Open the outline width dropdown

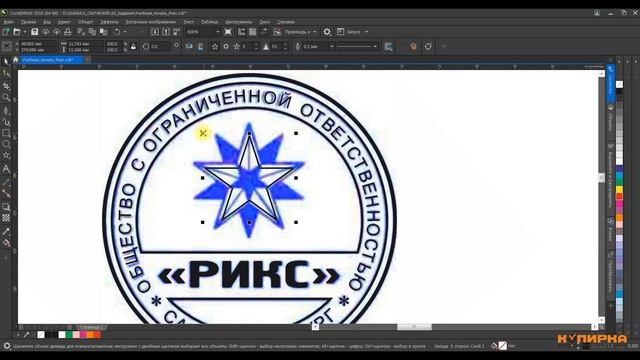tap(332, 47)
